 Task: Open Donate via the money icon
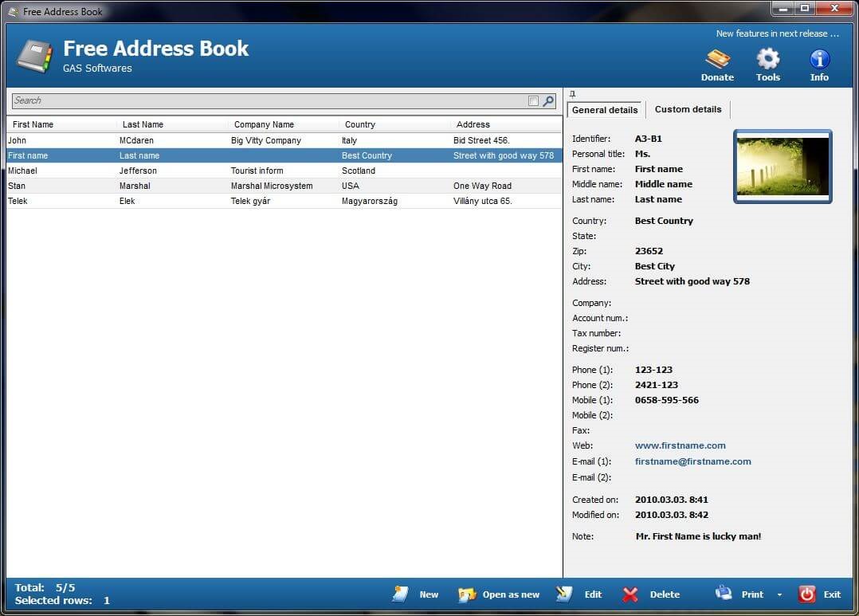(x=716, y=59)
